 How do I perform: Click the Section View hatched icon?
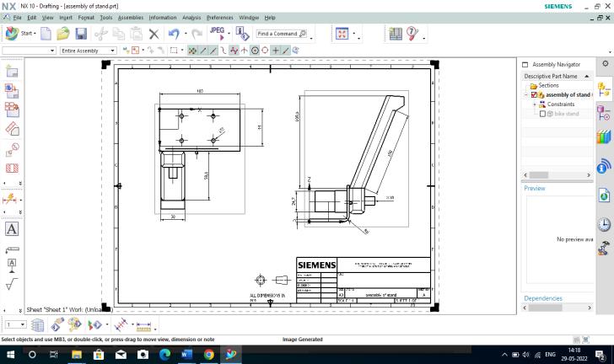[12, 169]
